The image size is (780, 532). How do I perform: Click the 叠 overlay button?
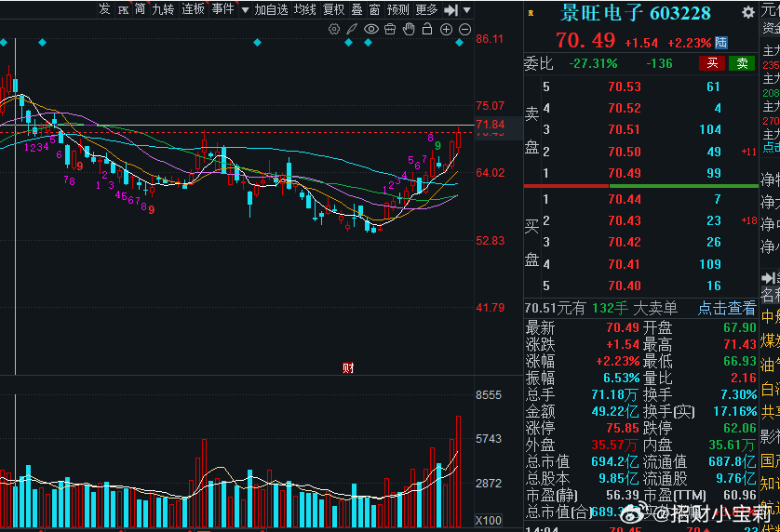(x=357, y=9)
